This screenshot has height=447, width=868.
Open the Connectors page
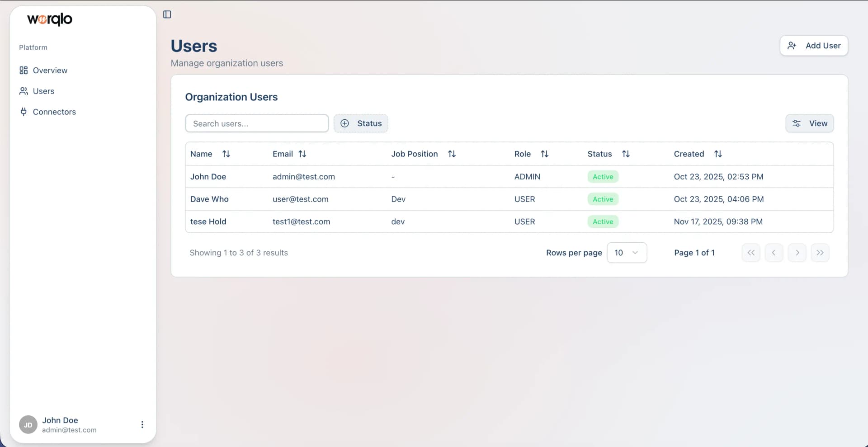pyautogui.click(x=54, y=112)
